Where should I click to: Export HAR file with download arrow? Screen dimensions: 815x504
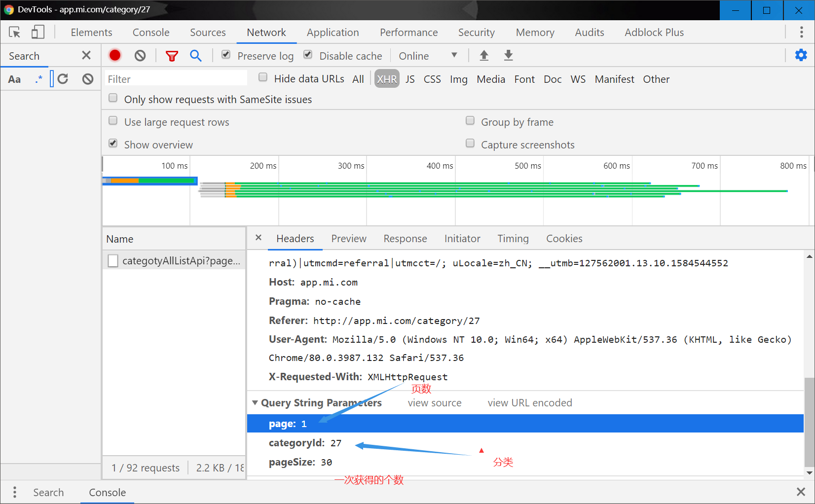click(509, 56)
